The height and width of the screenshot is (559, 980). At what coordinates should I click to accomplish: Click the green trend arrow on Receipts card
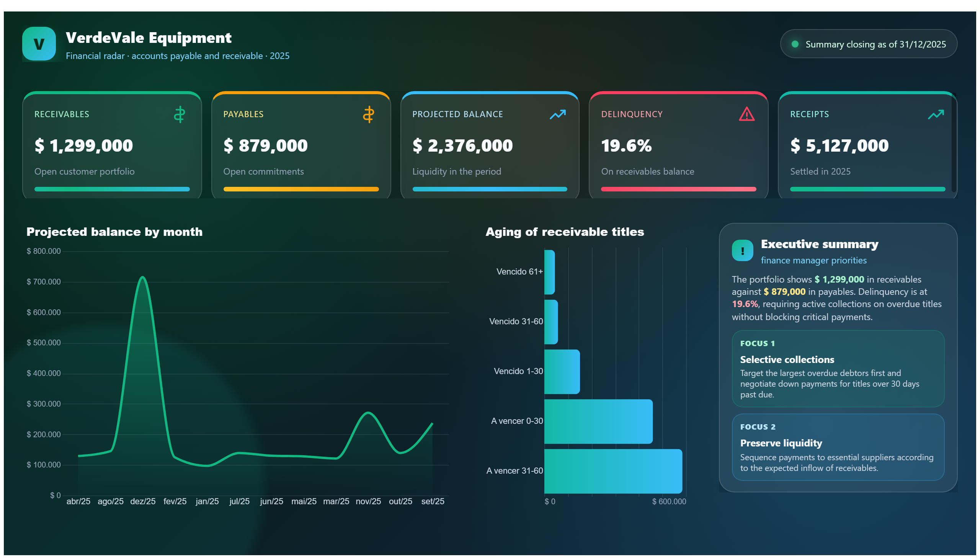(x=936, y=114)
